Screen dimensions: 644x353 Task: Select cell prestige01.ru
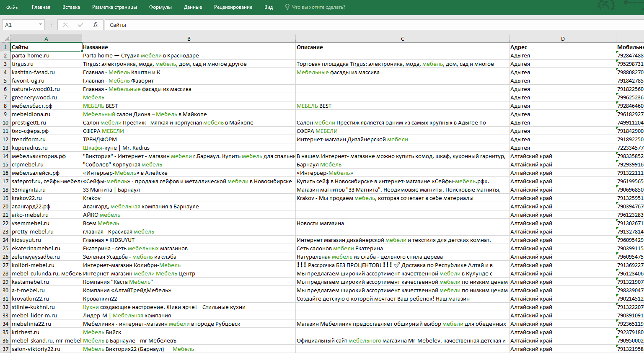point(46,122)
